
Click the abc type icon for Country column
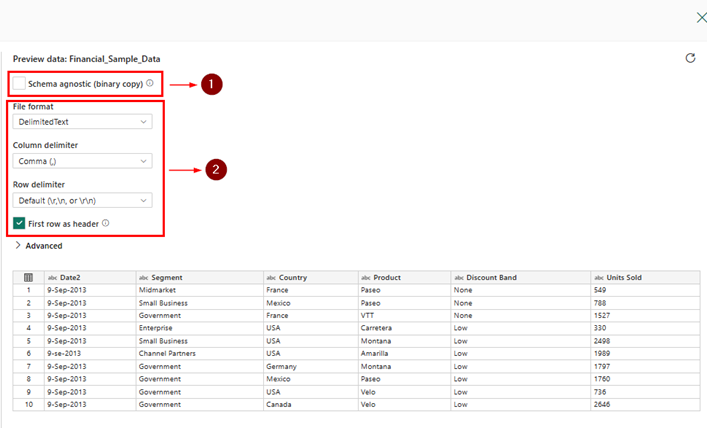pyautogui.click(x=271, y=278)
